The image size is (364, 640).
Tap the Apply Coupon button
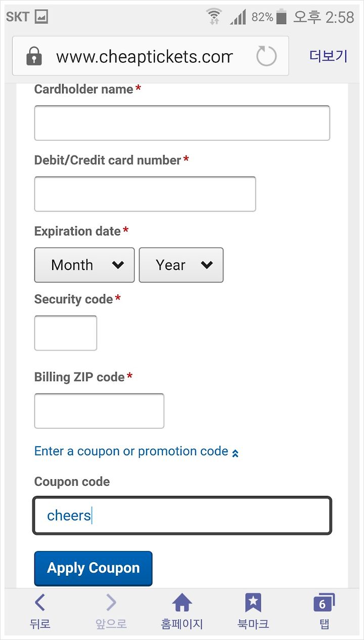tap(93, 568)
